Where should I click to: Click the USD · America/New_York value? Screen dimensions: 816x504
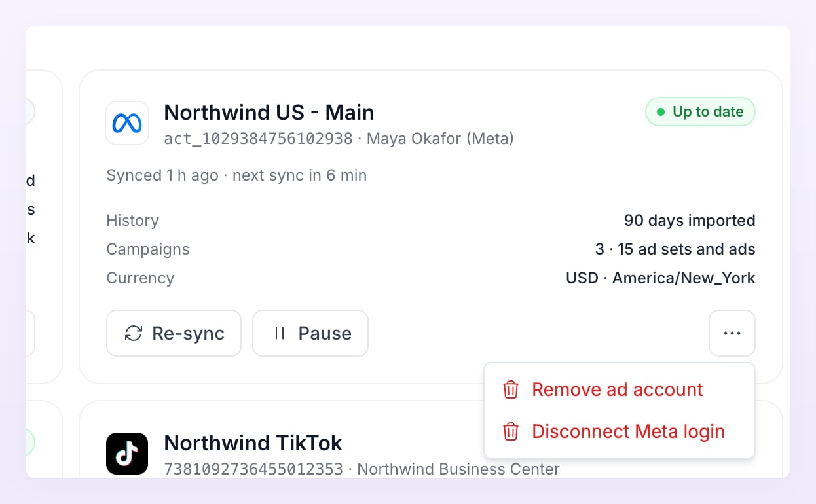pyautogui.click(x=661, y=278)
